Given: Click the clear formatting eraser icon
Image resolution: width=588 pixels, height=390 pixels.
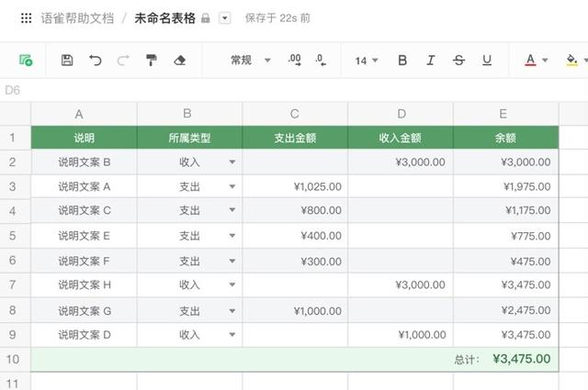Looking at the screenshot, I should pyautogui.click(x=179, y=61).
